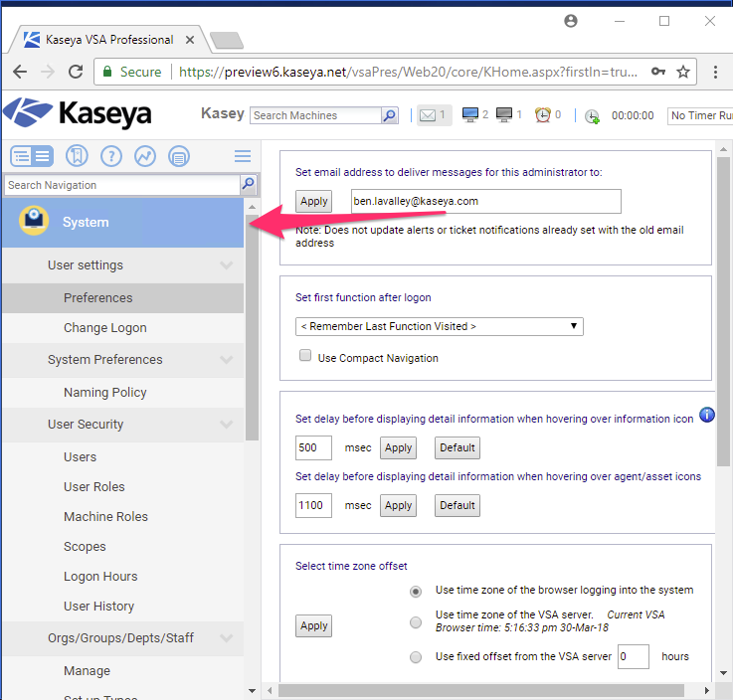Go back using browser back arrow
Image resolution: width=733 pixels, height=700 pixels.
(20, 72)
